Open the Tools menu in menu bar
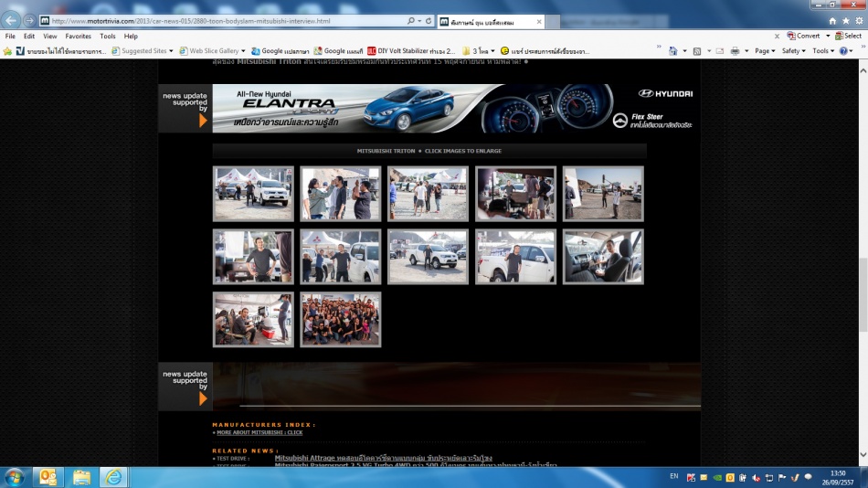The height and width of the screenshot is (488, 868). (108, 36)
